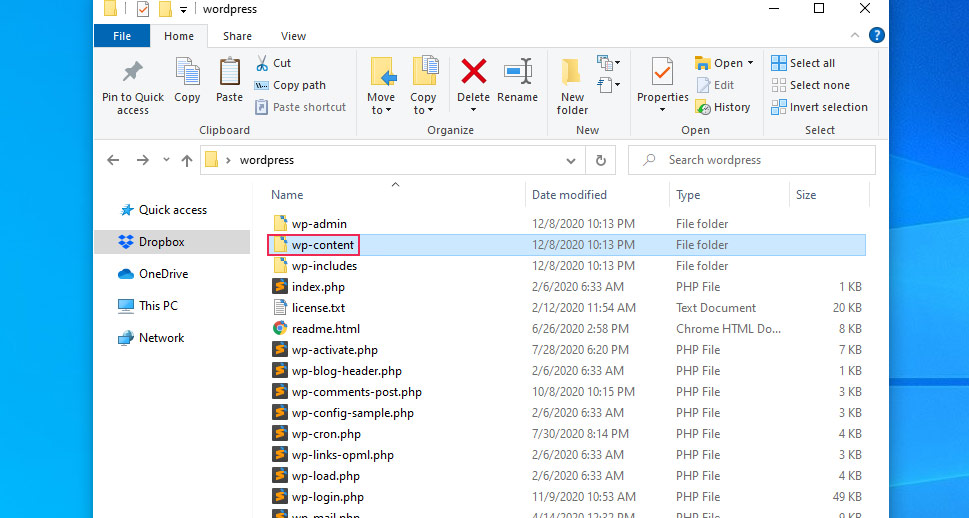
Task: Open Help with the question mark icon
Action: (876, 35)
